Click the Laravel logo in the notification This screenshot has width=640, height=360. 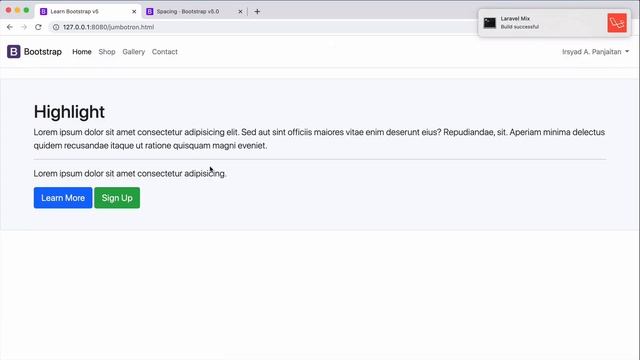click(617, 23)
